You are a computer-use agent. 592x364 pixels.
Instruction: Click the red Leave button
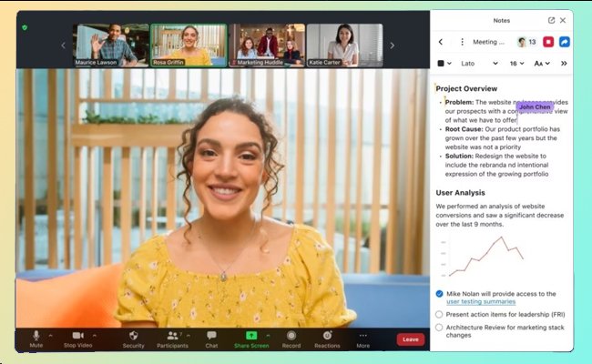click(x=410, y=339)
